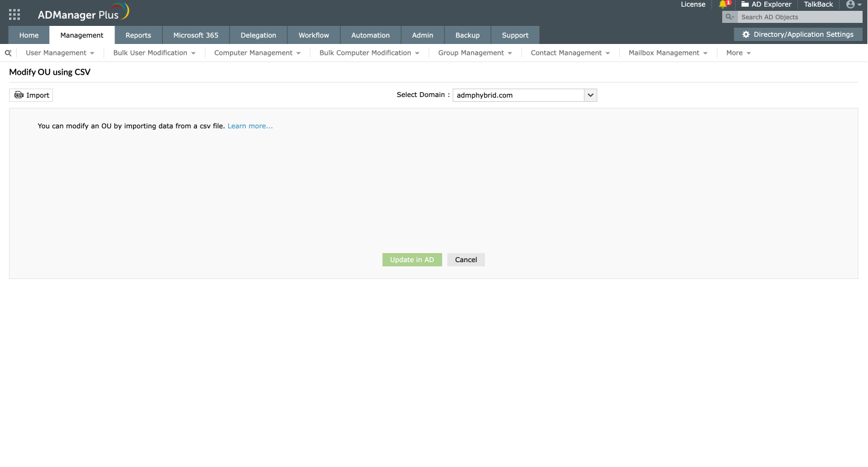
Task: Expand the Computer Management dropdown
Action: (x=257, y=53)
